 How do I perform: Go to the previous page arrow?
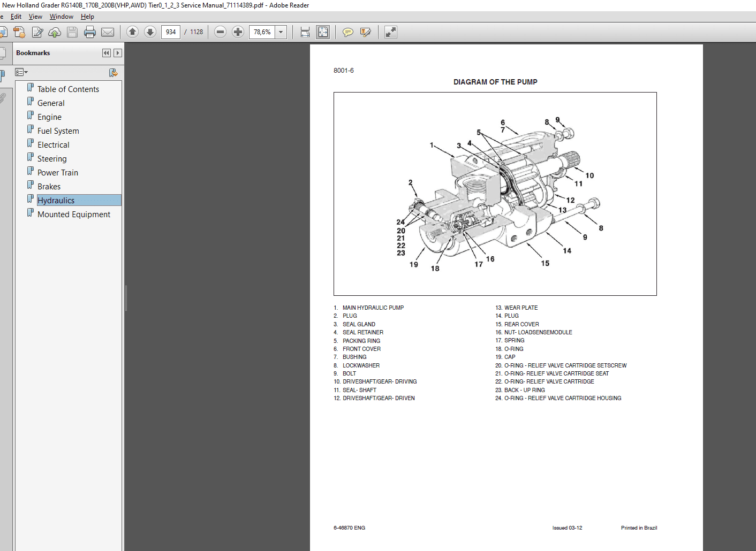[x=132, y=32]
